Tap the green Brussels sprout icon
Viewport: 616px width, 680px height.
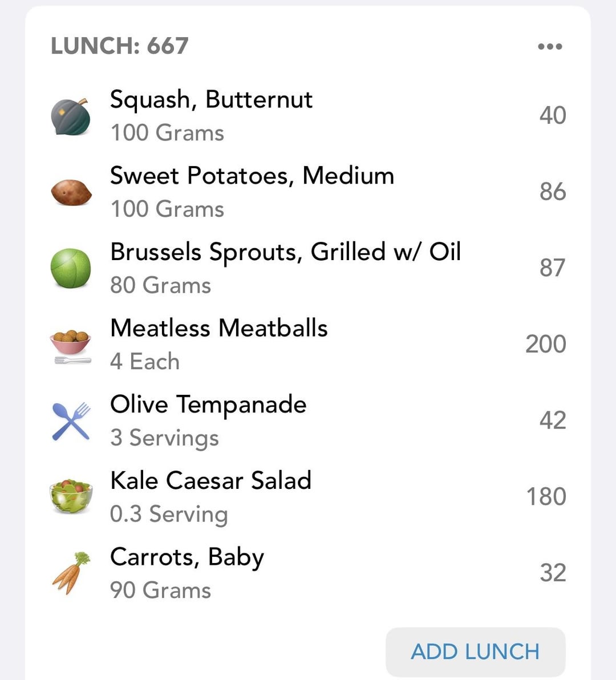pyautogui.click(x=71, y=268)
